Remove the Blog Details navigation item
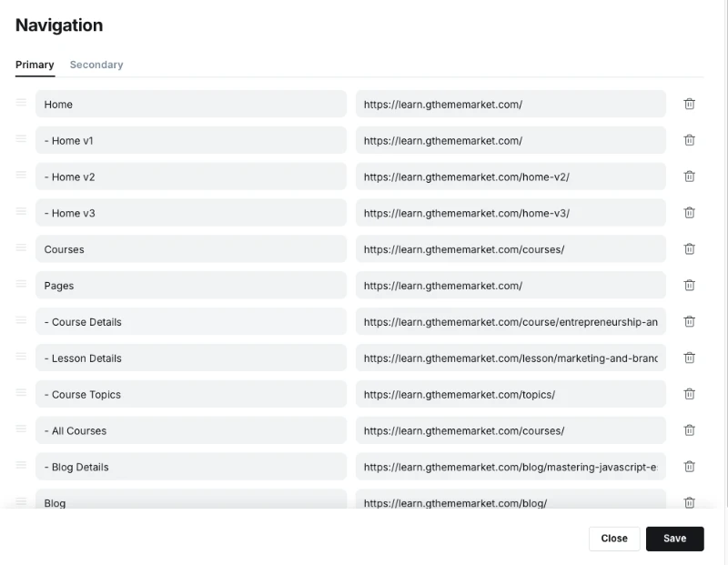Screen dimensions: 728x565 689,467
